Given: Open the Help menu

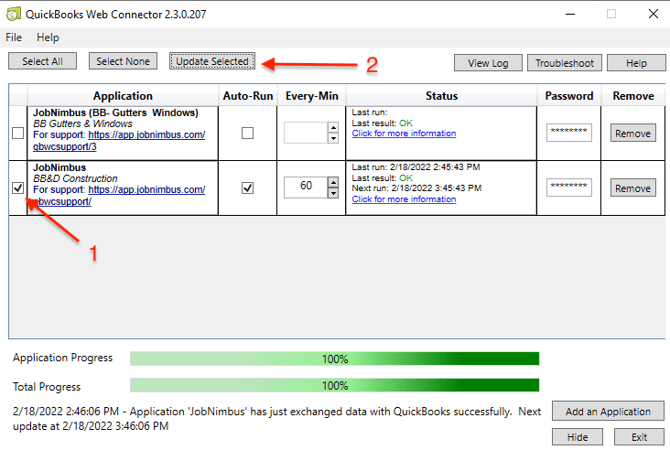Looking at the screenshot, I should 47,38.
